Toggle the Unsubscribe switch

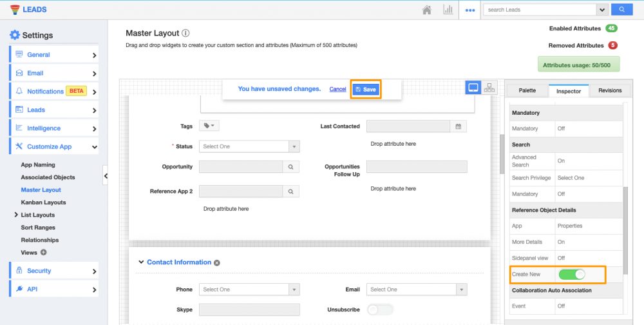click(380, 310)
